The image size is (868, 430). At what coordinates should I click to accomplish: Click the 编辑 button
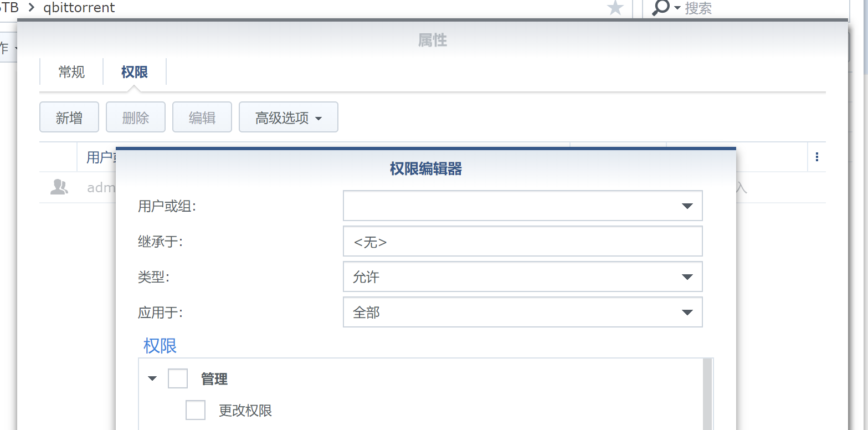coord(202,117)
